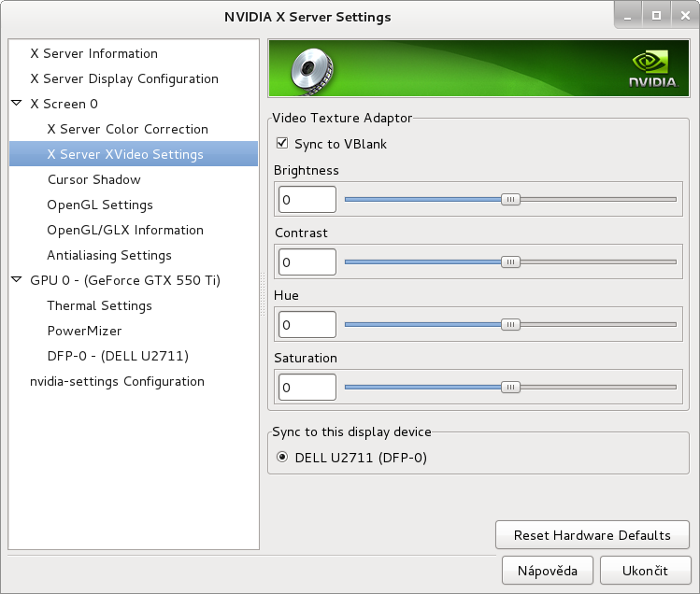Click Reset Hardware Defaults button

593,535
